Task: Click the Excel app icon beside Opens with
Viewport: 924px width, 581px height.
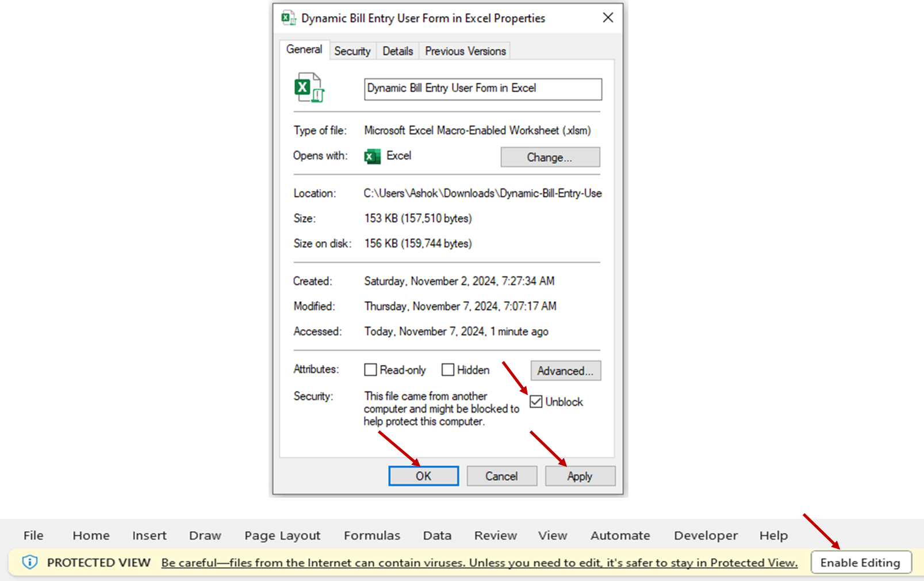Action: pyautogui.click(x=373, y=156)
